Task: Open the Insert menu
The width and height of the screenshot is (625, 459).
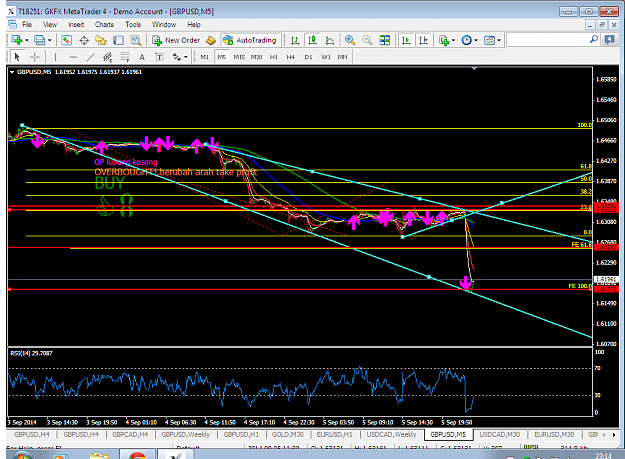Action: click(x=76, y=24)
